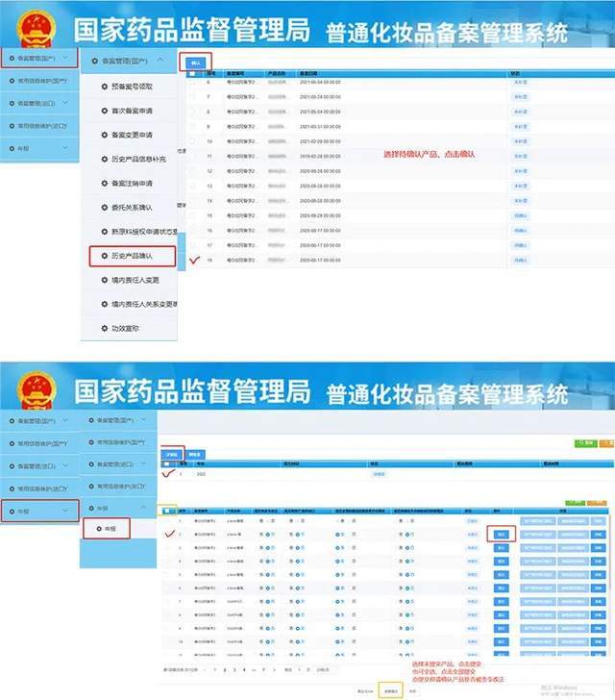
Task: Go to page 7 in lower pagination
Action: click(x=263, y=669)
